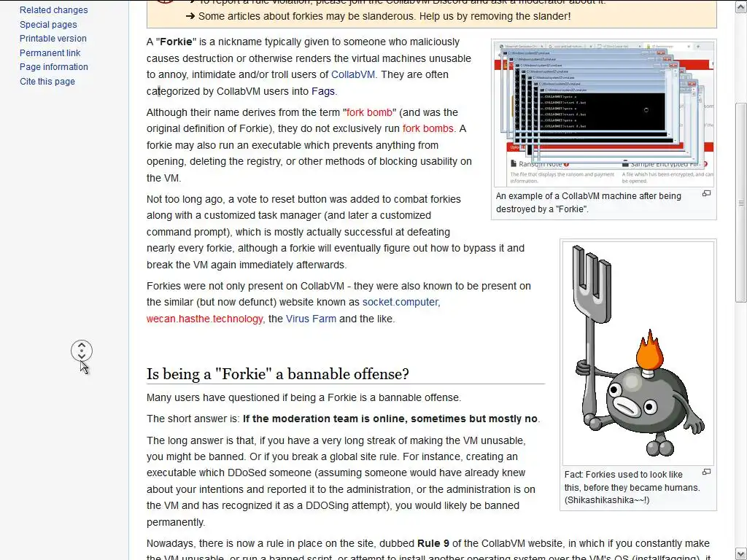The width and height of the screenshot is (747, 560).
Task: Enlarge the destroyed CollabVM machine screenshot thumbnail
Action: tap(603, 113)
